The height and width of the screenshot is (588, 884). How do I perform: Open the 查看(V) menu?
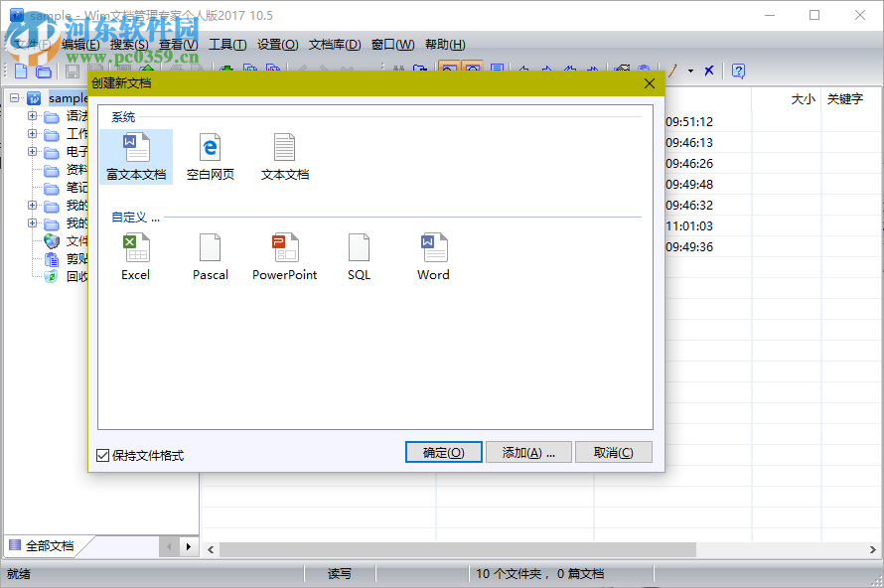pos(178,45)
